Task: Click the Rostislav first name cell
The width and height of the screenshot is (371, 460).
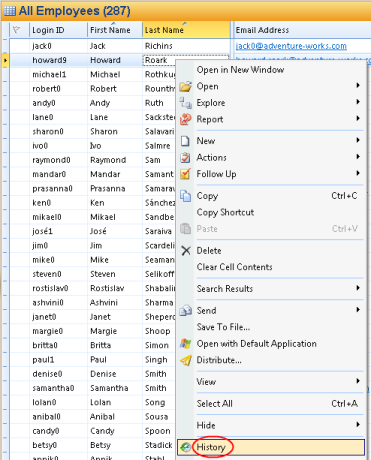Action: tap(115, 288)
